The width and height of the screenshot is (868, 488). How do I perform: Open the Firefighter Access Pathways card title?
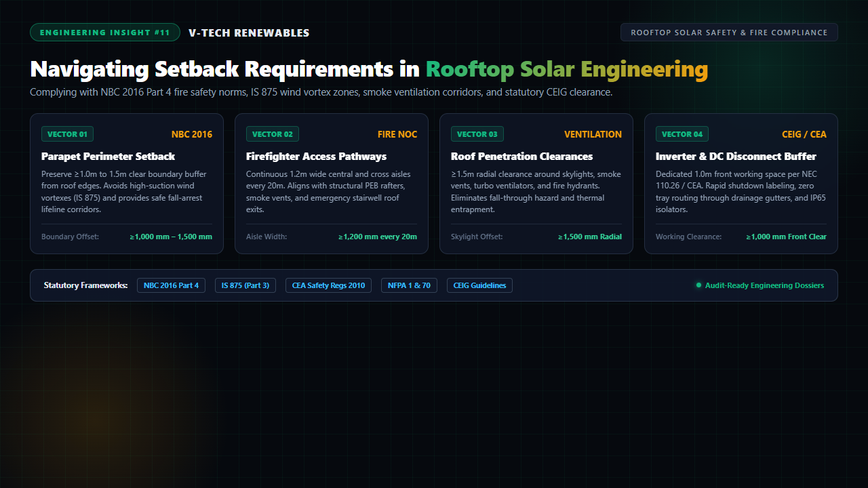click(316, 157)
